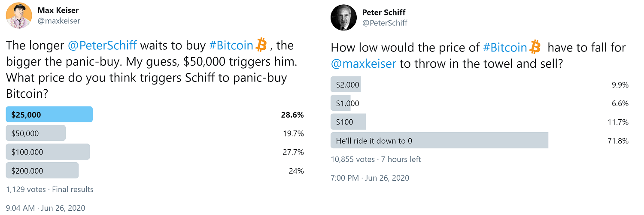
Task: Click the #Bitcoin hashtag in Keiser's tweet
Action: point(231,45)
